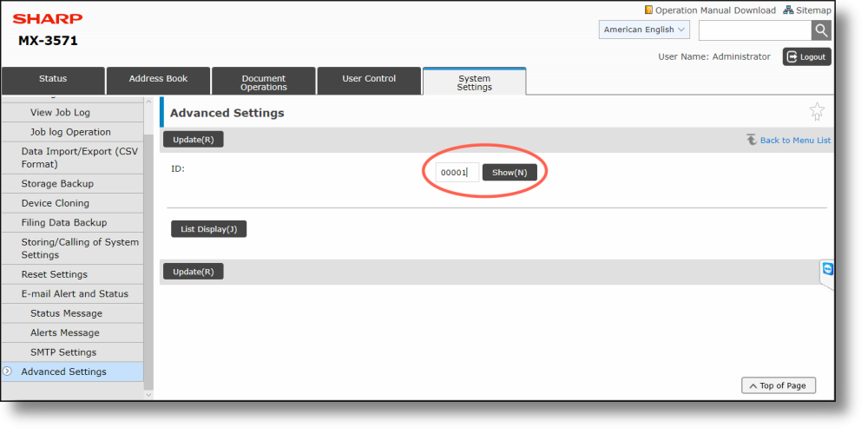Open Job log Operation in sidebar
Image resolution: width=868 pixels, height=434 pixels.
[72, 132]
